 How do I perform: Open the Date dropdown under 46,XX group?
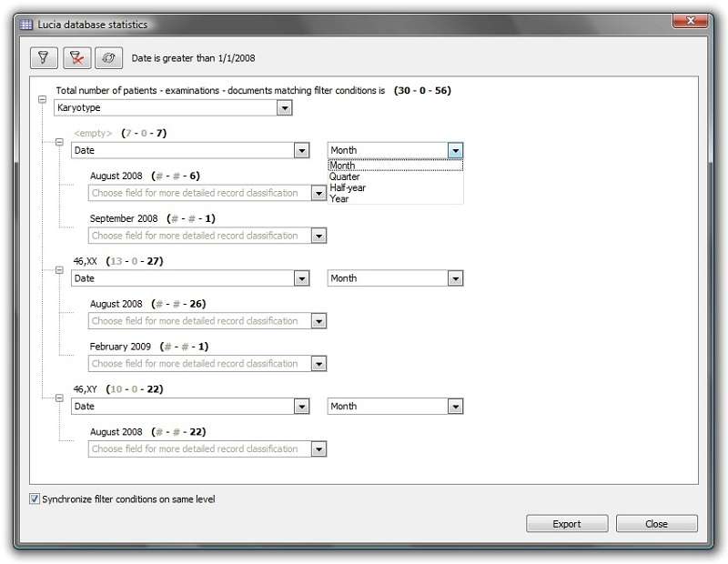pyautogui.click(x=301, y=278)
